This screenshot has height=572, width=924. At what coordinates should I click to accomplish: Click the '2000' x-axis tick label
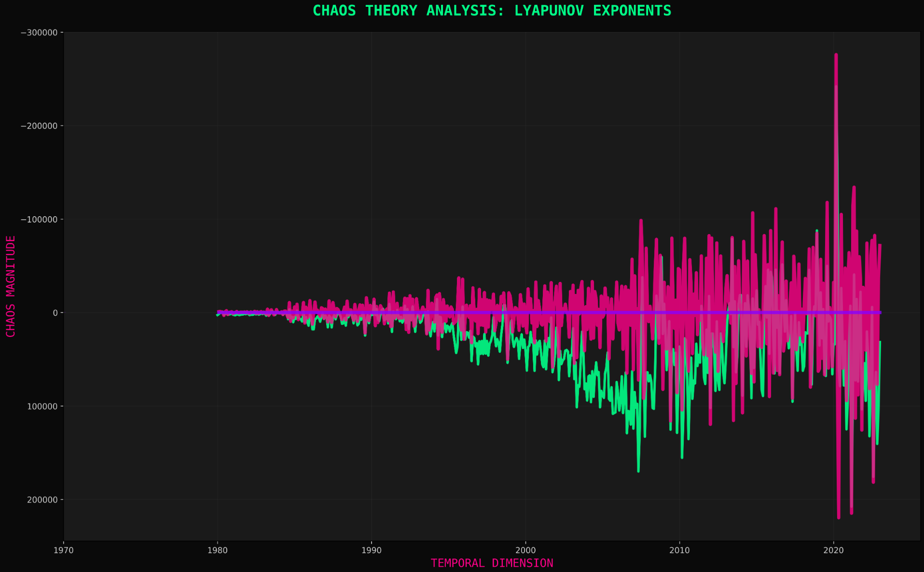525,550
